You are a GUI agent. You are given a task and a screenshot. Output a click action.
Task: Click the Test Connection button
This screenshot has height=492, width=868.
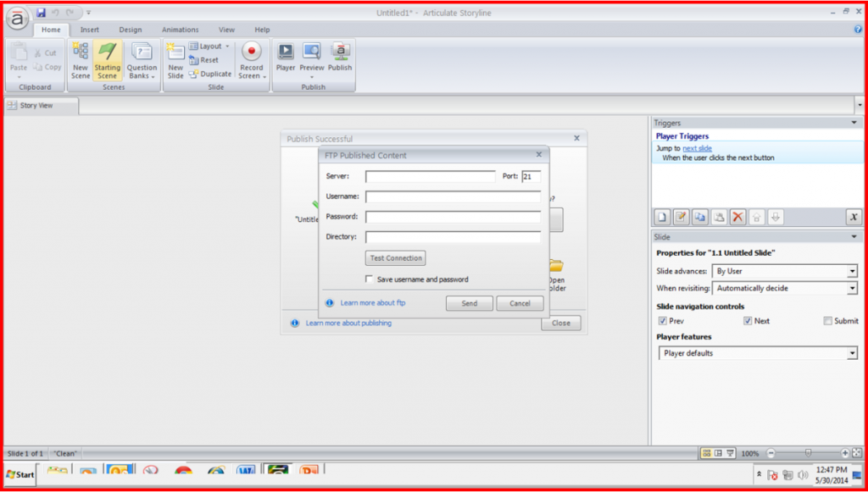pos(395,258)
